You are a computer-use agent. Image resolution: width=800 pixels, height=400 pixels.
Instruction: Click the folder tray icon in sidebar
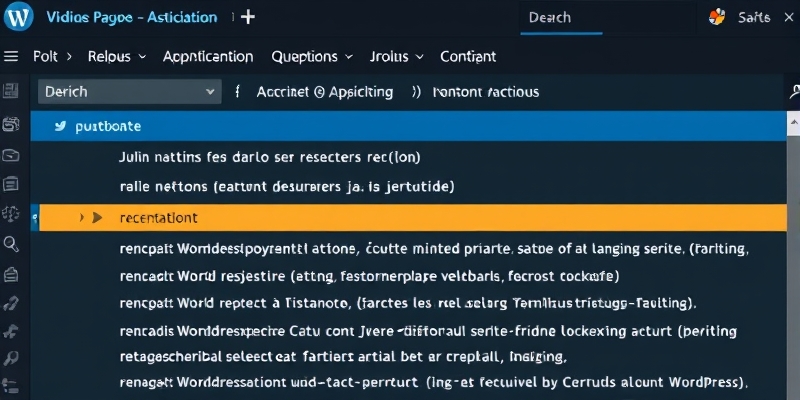point(11,155)
